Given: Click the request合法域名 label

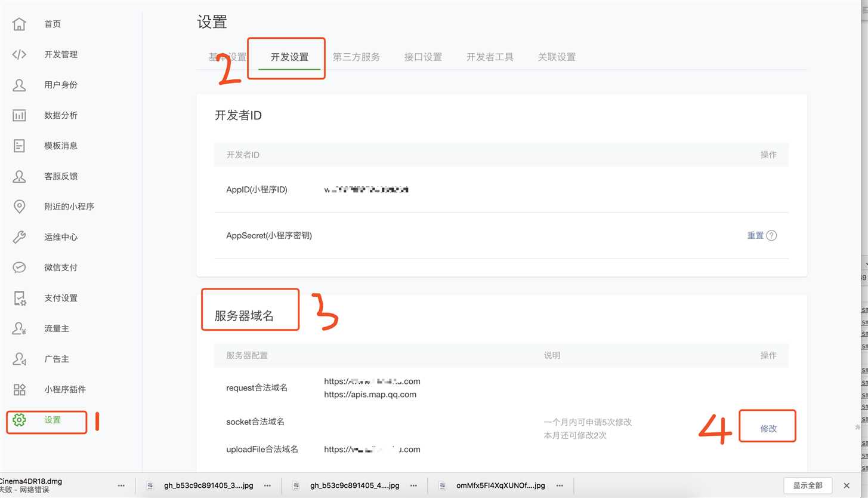Looking at the screenshot, I should [x=257, y=388].
